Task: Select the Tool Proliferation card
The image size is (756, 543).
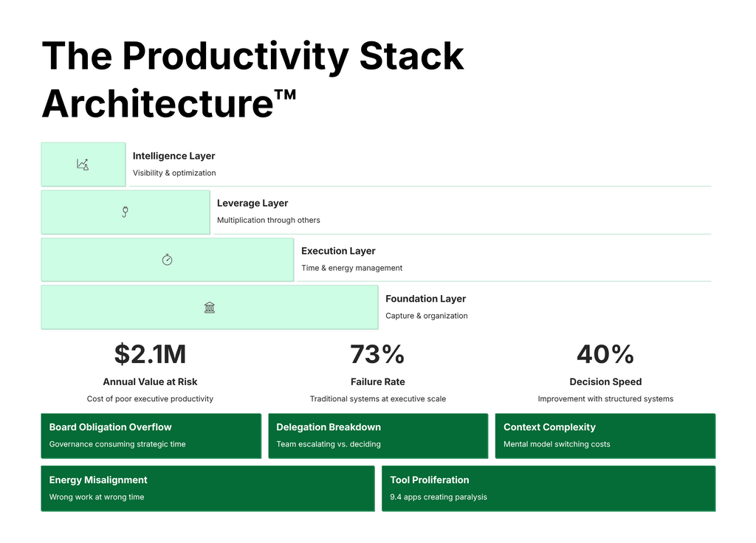Action: [x=548, y=488]
